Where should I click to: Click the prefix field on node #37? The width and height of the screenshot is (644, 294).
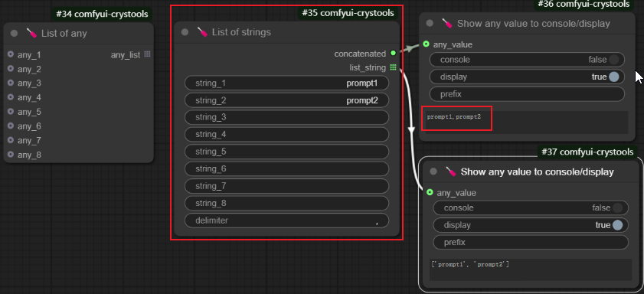[x=531, y=242]
